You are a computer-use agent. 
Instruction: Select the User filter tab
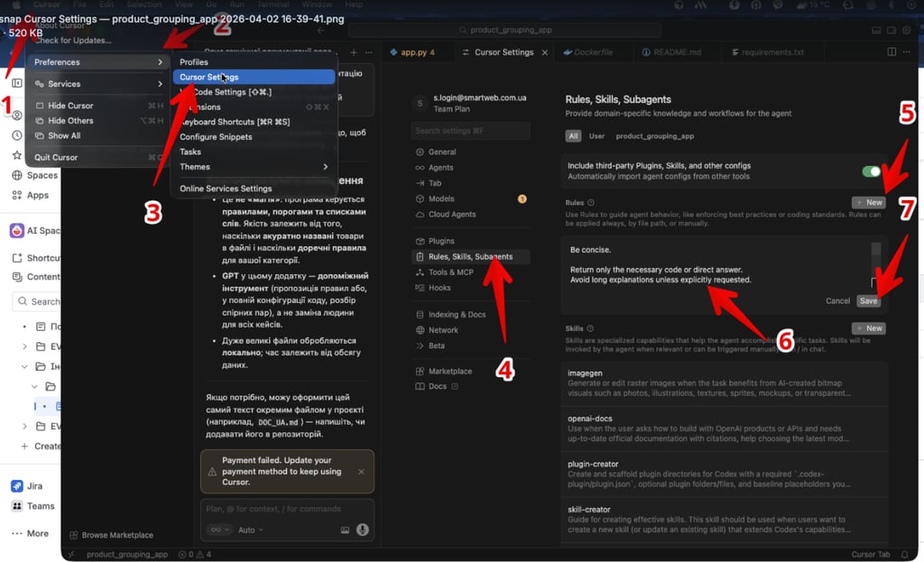[596, 136]
